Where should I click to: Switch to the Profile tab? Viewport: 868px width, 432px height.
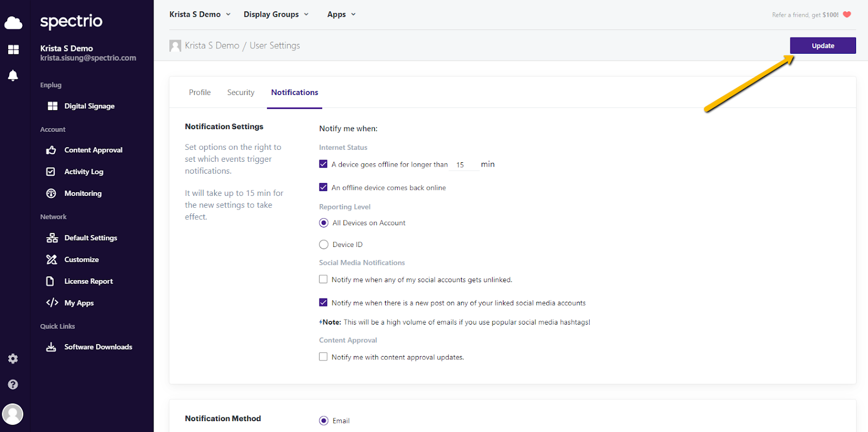[200, 93]
